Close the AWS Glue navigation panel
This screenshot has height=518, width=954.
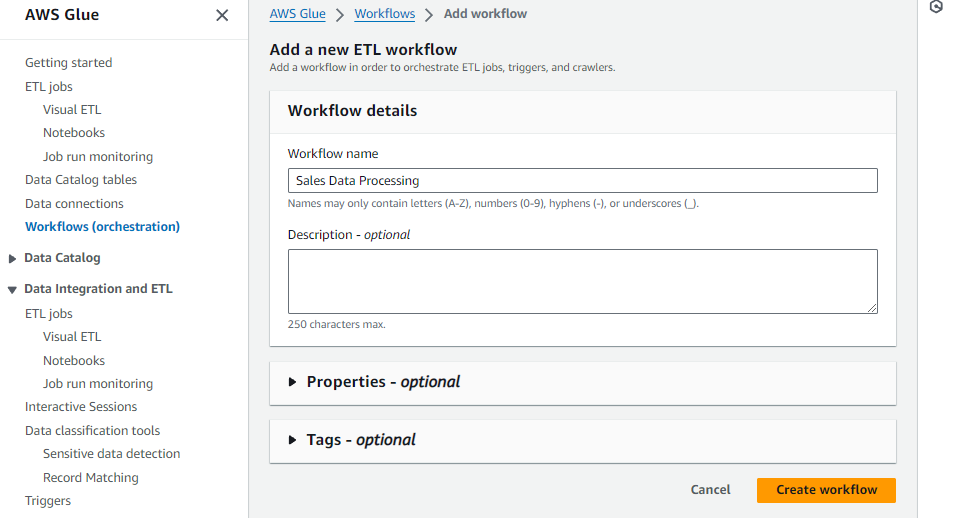(x=222, y=15)
